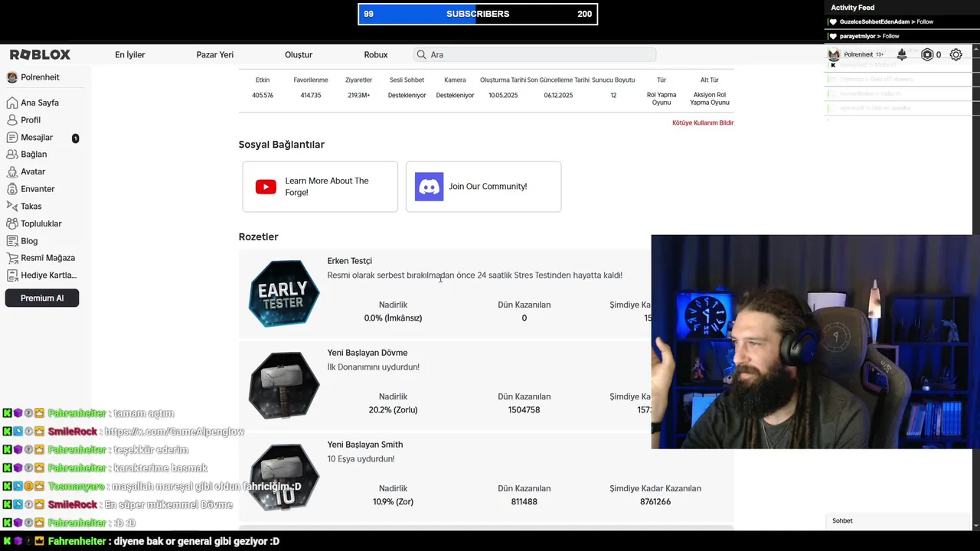Open the Takas trade icon
Image resolution: width=980 pixels, height=551 pixels.
[12, 206]
